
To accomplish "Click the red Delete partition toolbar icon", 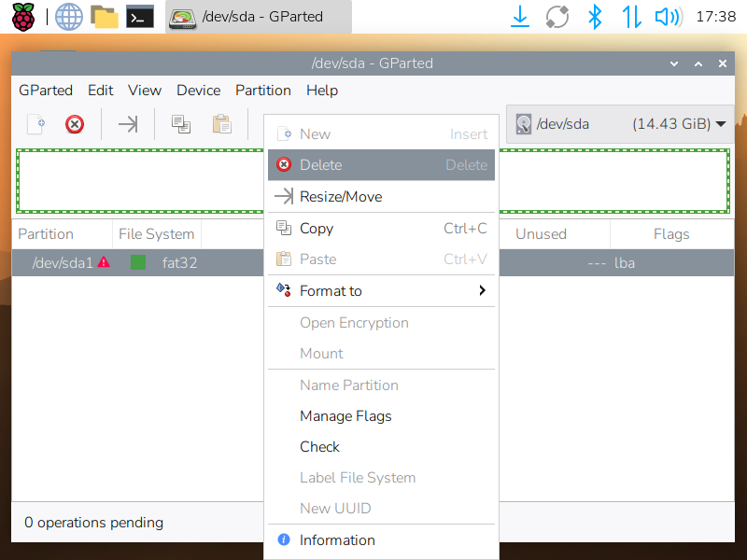I will 75,124.
